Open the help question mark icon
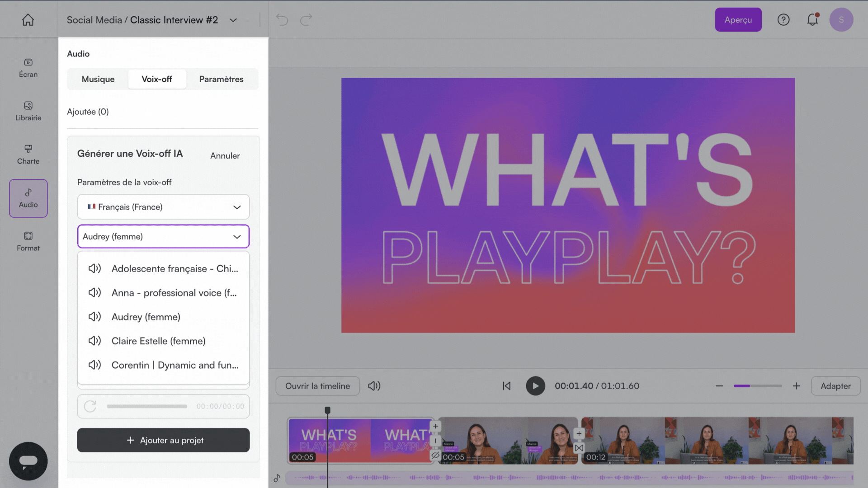 783,20
